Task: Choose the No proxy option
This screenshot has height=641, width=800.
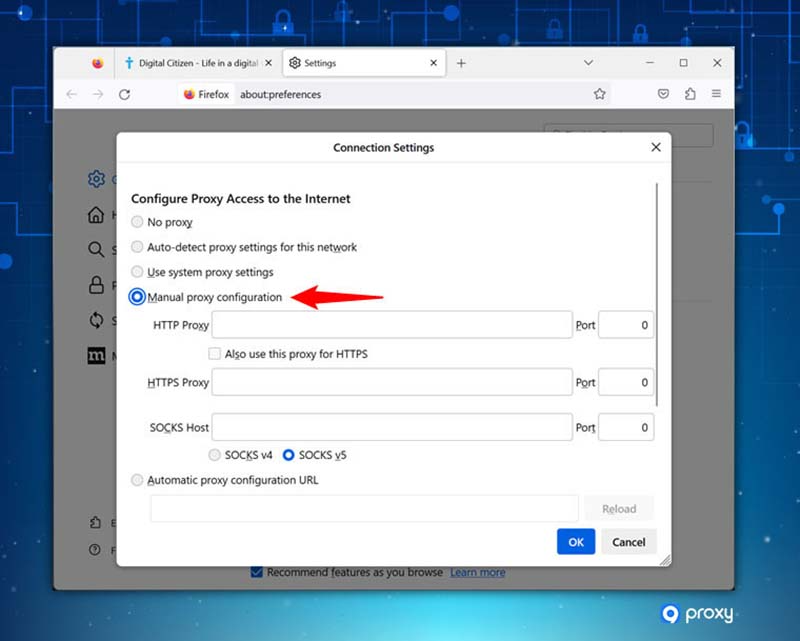Action: point(137,222)
